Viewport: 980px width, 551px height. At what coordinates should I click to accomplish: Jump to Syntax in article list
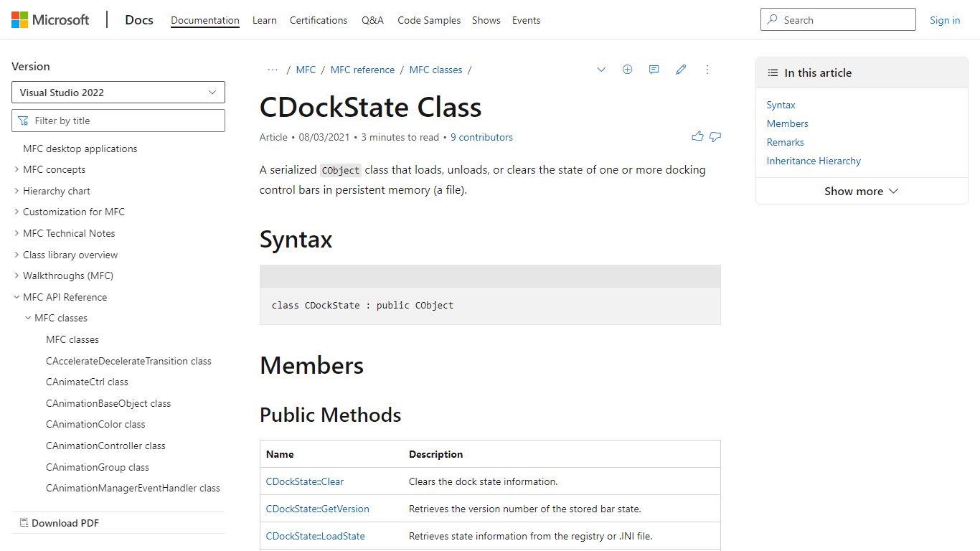pyautogui.click(x=781, y=105)
